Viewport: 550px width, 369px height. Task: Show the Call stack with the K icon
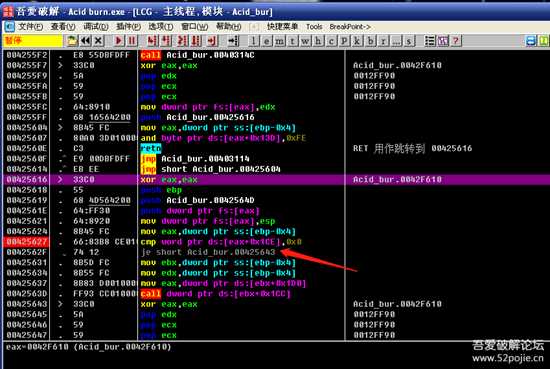pos(357,41)
